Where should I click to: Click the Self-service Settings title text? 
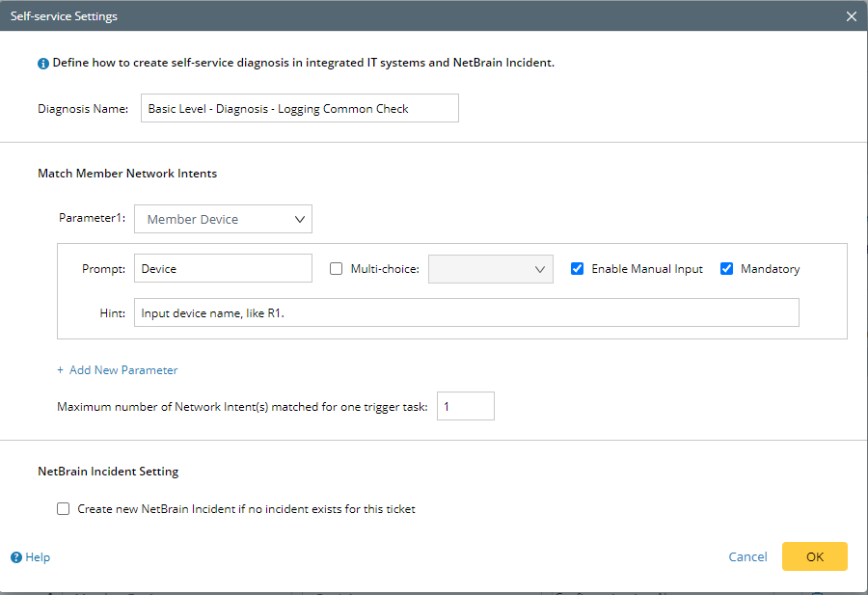coord(64,16)
